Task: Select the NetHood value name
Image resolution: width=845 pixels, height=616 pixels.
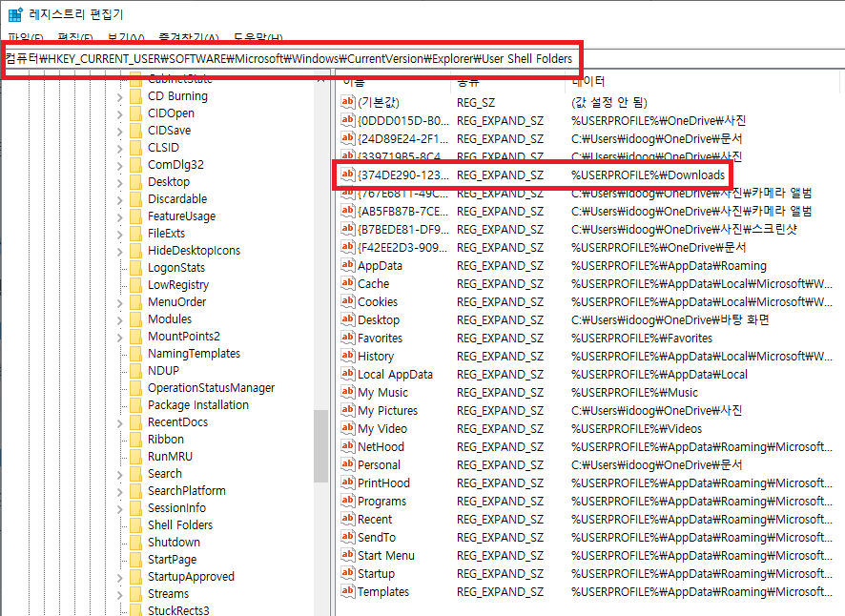Action: (x=381, y=447)
